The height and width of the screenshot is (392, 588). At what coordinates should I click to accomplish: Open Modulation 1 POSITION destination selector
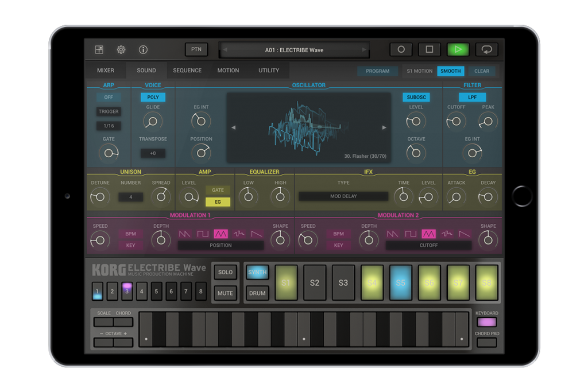(x=220, y=245)
